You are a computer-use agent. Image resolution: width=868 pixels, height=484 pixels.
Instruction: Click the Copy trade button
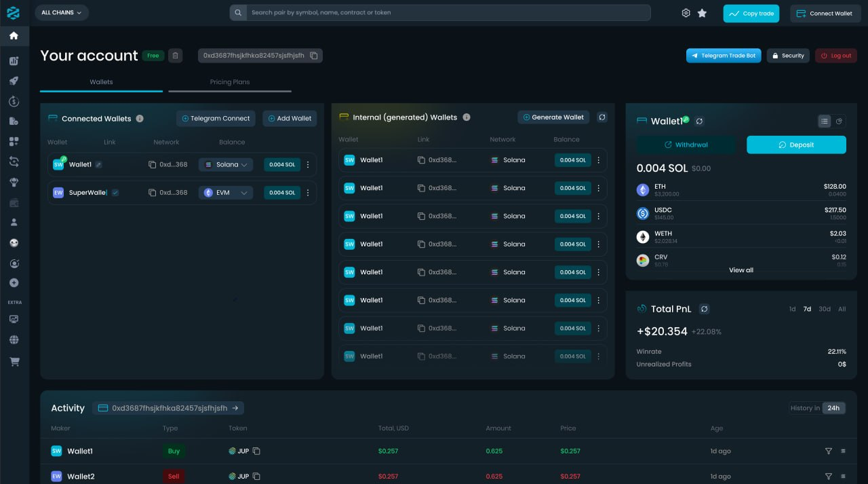tap(751, 14)
